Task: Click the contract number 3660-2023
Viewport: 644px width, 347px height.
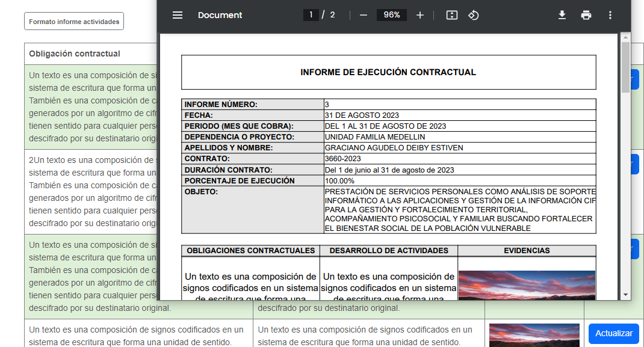Action: click(343, 159)
